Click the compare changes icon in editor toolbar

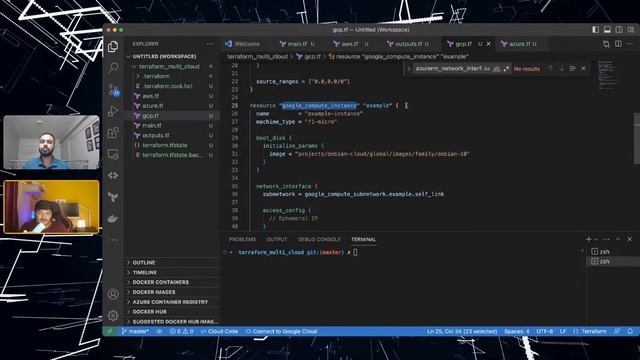pyautogui.click(x=606, y=44)
